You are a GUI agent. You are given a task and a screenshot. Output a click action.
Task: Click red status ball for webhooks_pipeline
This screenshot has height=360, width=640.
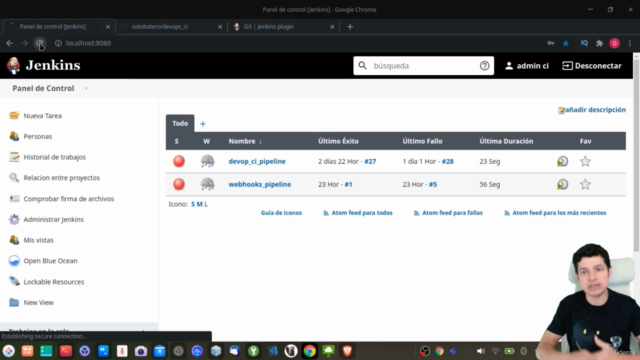(x=179, y=184)
